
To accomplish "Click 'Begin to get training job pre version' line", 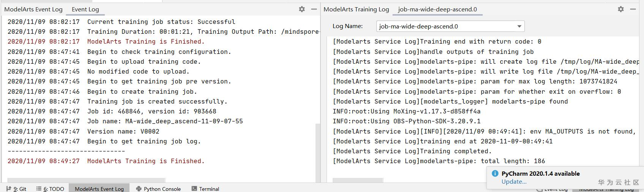I will point(120,81).
